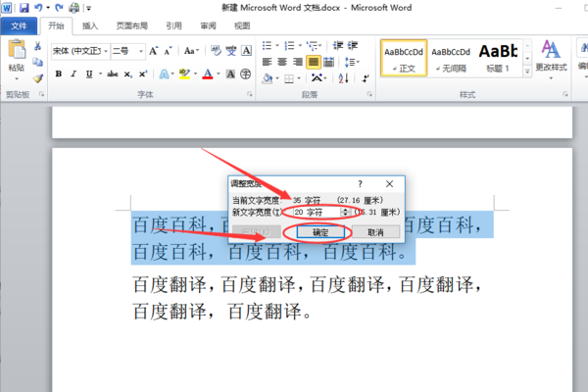Switch to the 插入 tab
This screenshot has width=588, height=392.
pyautogui.click(x=90, y=25)
